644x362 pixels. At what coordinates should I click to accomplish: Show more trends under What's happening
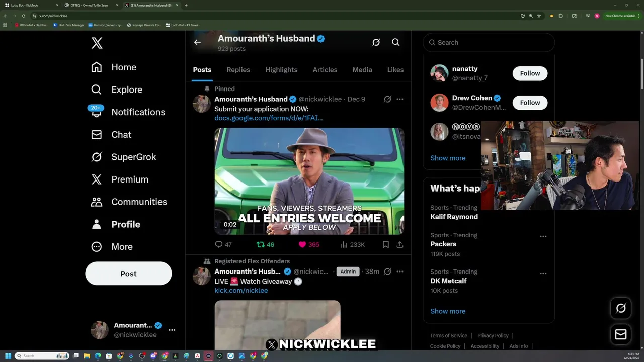tap(448, 311)
